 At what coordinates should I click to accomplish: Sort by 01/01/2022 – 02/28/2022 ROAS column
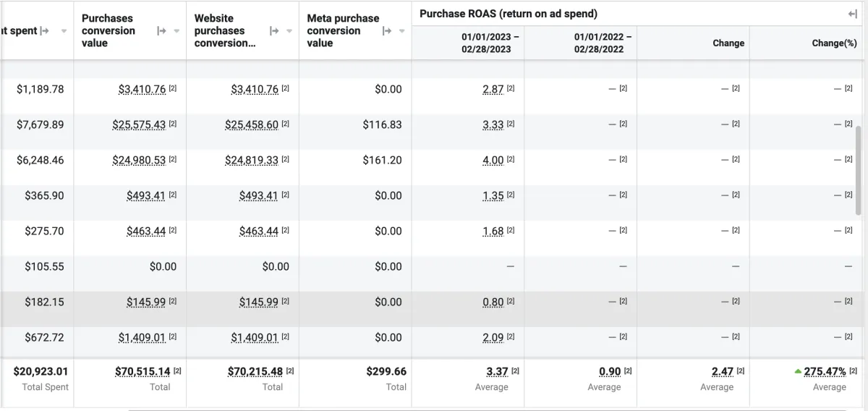point(603,43)
